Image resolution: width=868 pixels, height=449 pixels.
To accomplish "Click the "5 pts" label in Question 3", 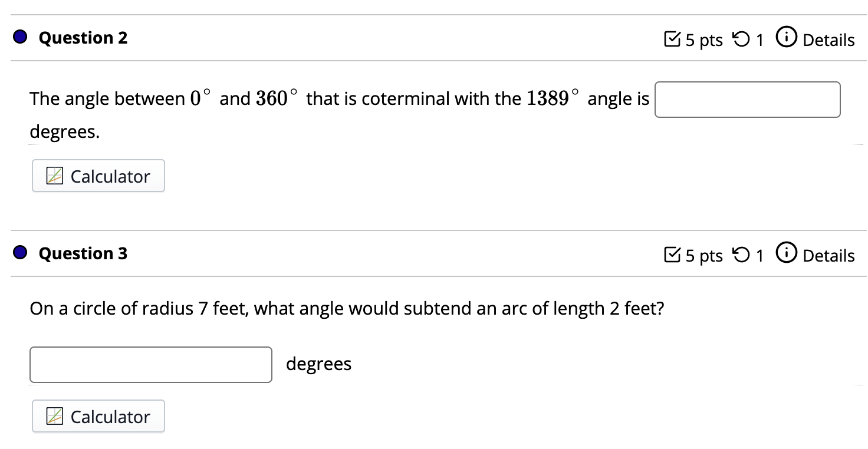I will [x=703, y=256].
